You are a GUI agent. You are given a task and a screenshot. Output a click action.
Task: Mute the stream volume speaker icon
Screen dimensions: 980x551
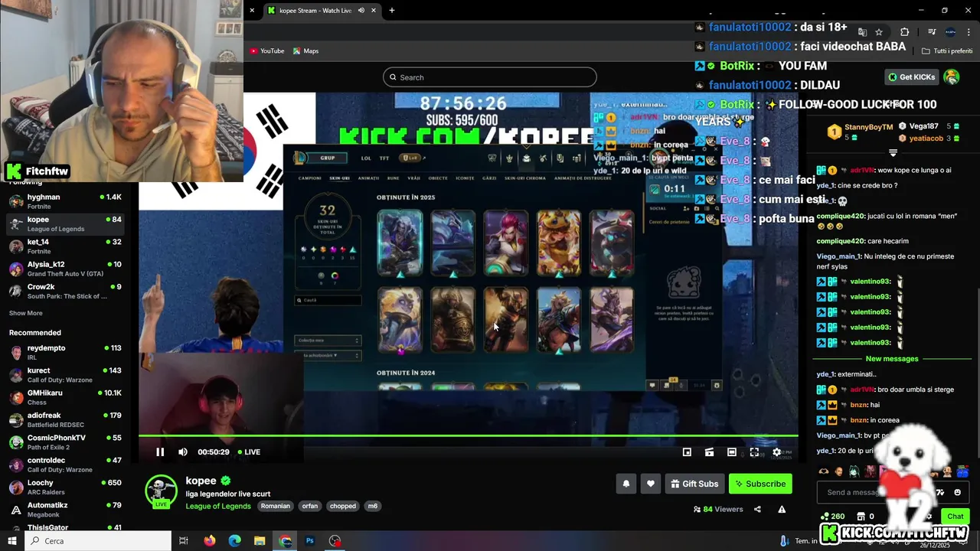[183, 452]
